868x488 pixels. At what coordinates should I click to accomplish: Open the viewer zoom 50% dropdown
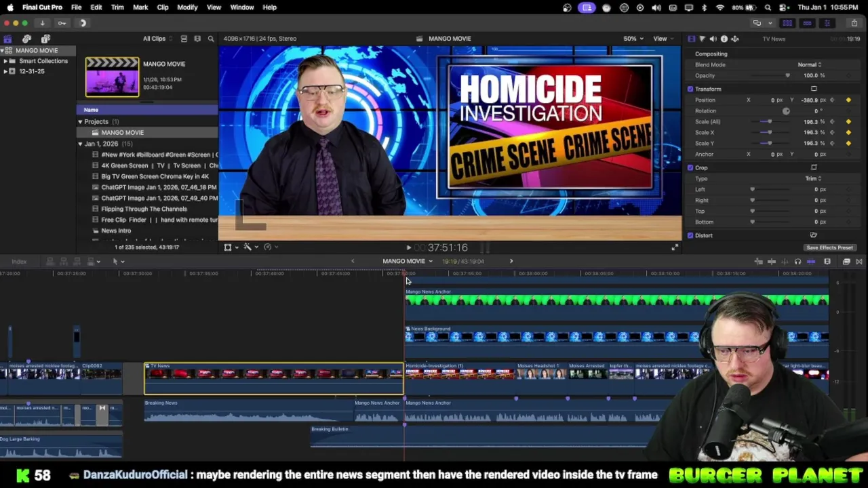coord(633,39)
